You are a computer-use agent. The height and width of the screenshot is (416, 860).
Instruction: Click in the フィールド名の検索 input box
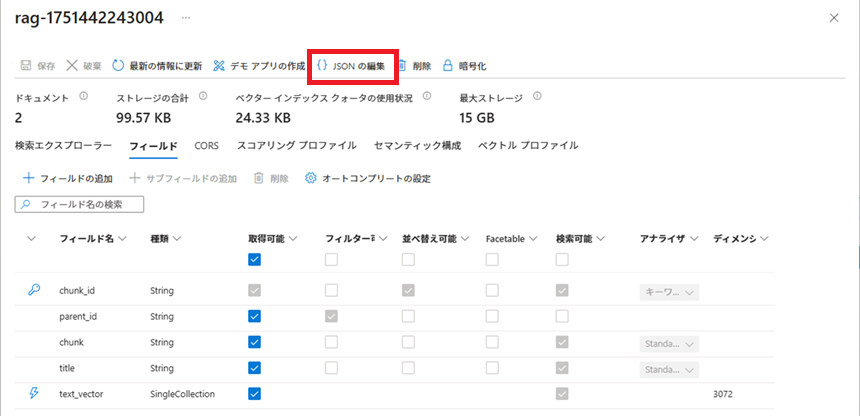coord(79,205)
